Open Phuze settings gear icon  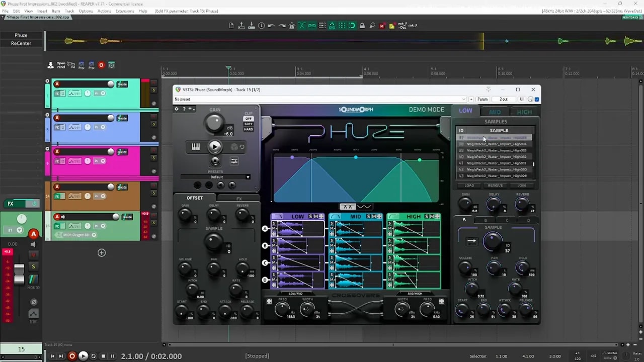[x=177, y=109]
